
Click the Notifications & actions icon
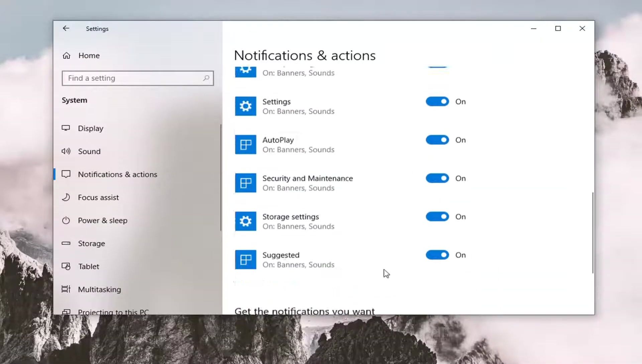click(x=66, y=174)
